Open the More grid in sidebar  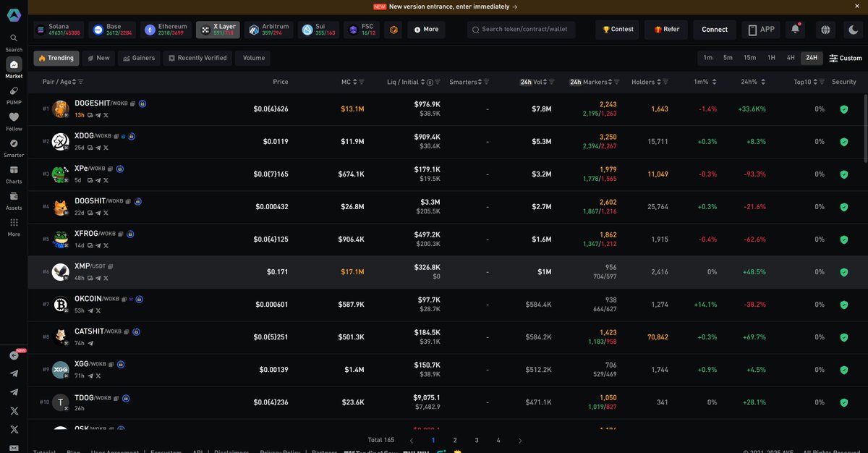pos(14,226)
